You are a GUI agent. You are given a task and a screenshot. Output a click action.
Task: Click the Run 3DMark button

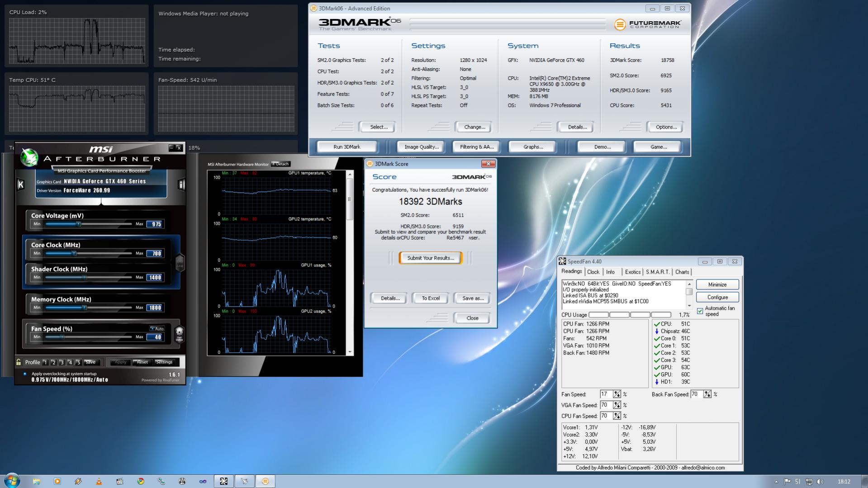click(x=346, y=147)
